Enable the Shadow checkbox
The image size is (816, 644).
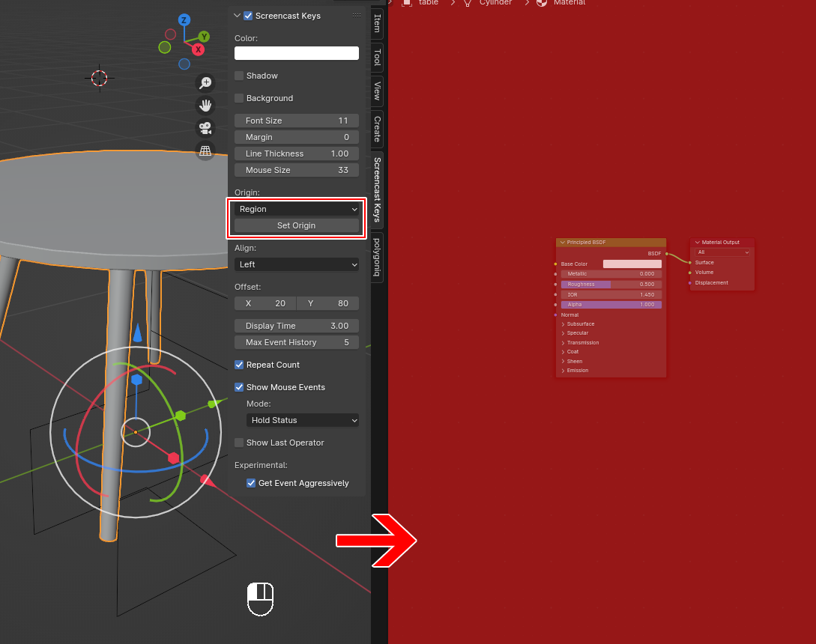(x=239, y=76)
